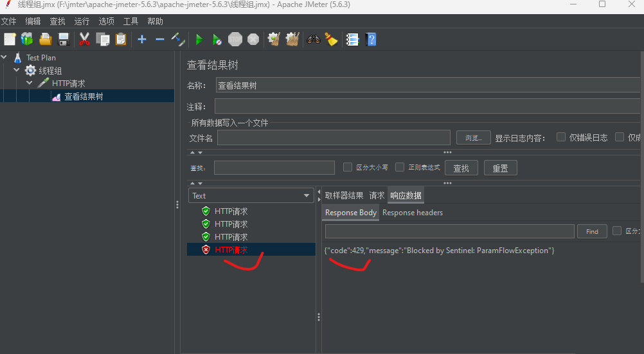Save the test plan with the floppy disk icon
This screenshot has width=644, height=354.
[64, 39]
